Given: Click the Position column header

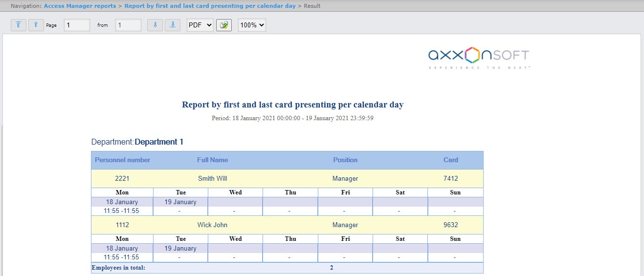Looking at the screenshot, I should tap(345, 160).
